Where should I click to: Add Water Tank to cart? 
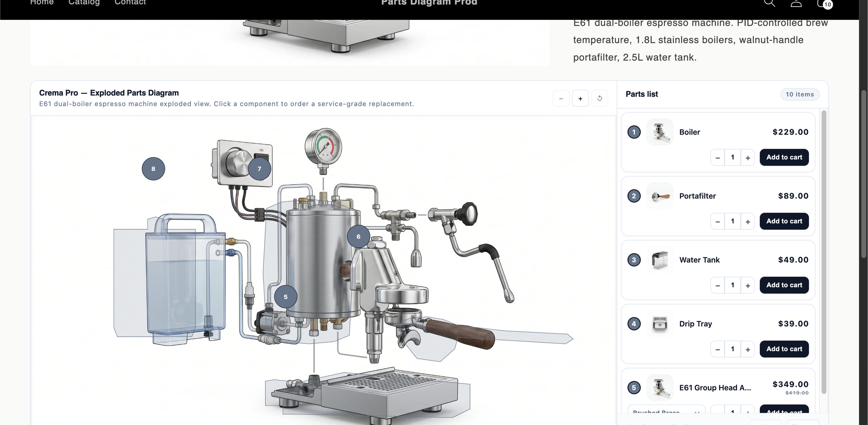point(784,285)
